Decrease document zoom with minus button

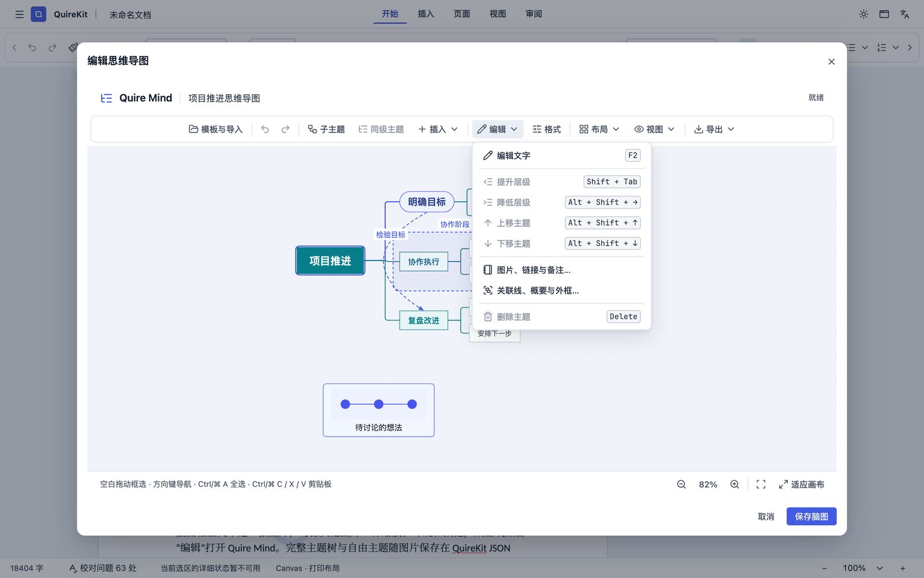coord(824,568)
